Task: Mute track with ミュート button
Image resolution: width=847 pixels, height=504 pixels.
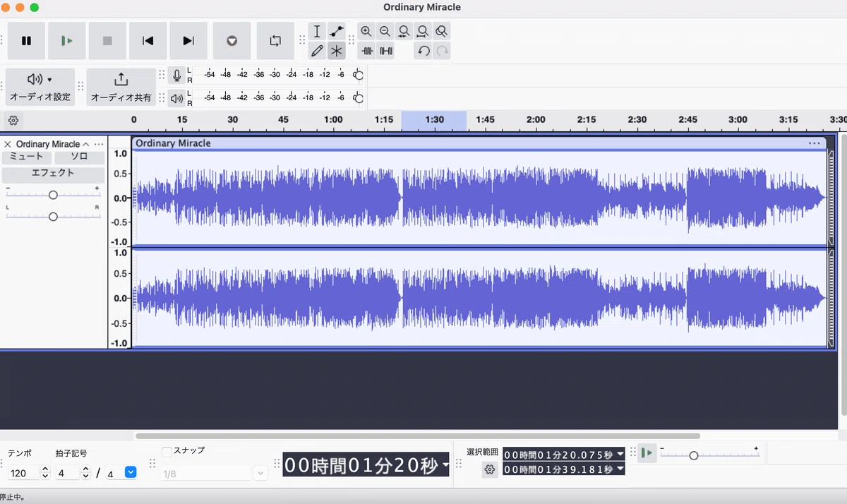Action: (x=26, y=157)
